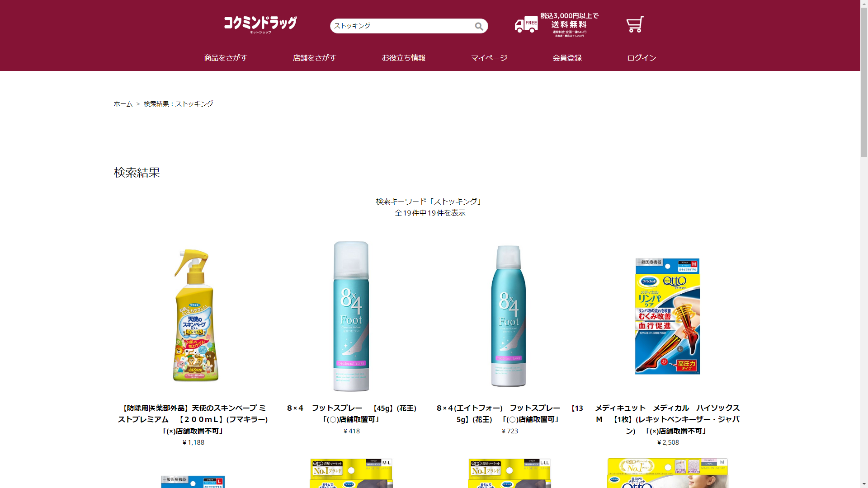Click the free shipping truck banner

557,25
